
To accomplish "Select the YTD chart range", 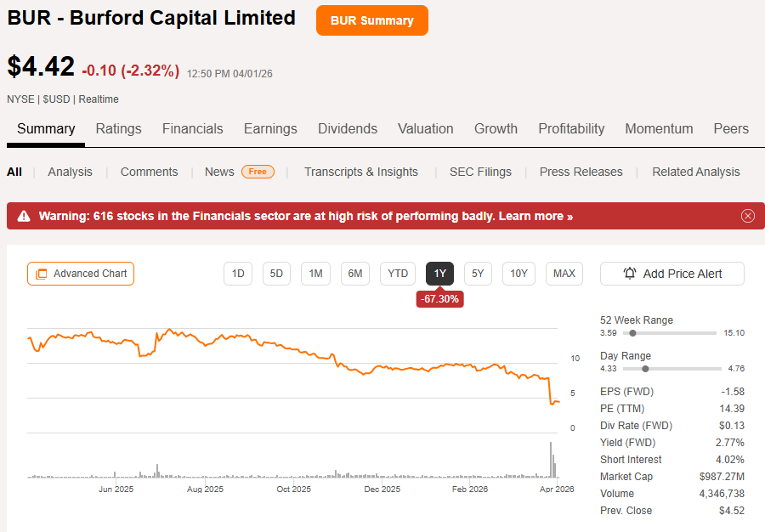I will pos(398,274).
